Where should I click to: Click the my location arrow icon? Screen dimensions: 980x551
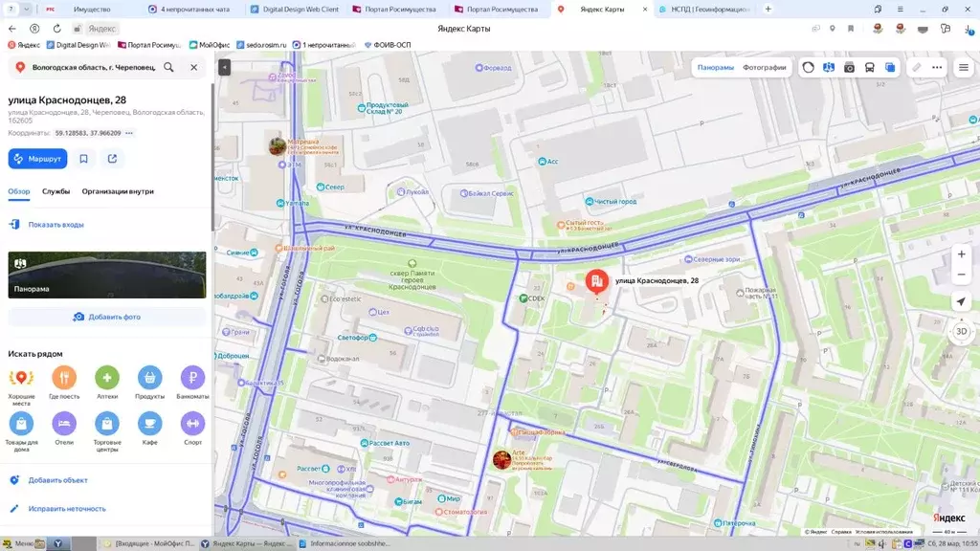961,301
